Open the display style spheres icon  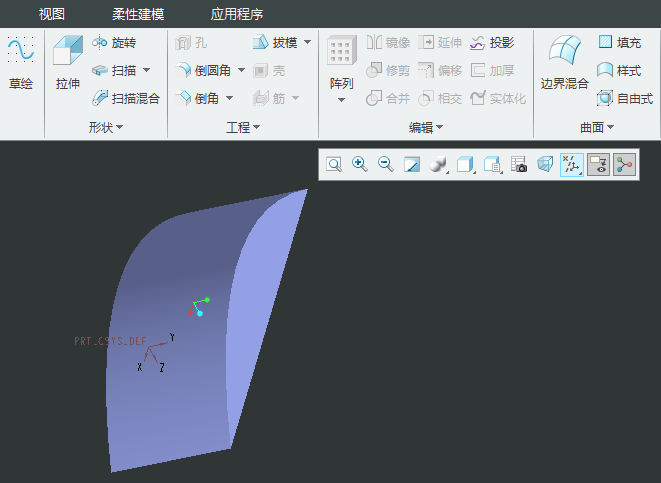pos(438,164)
